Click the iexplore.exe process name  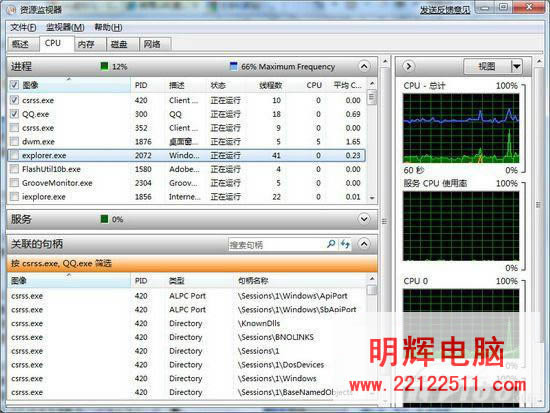(43, 196)
